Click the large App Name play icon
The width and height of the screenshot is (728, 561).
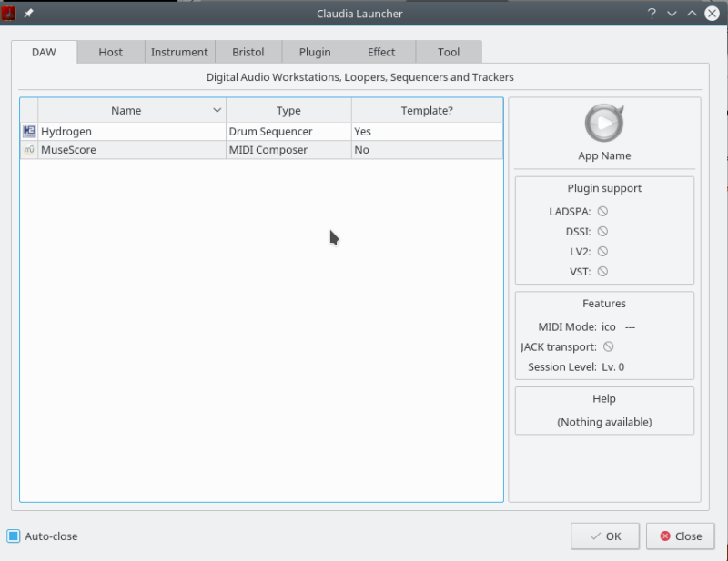click(x=604, y=123)
